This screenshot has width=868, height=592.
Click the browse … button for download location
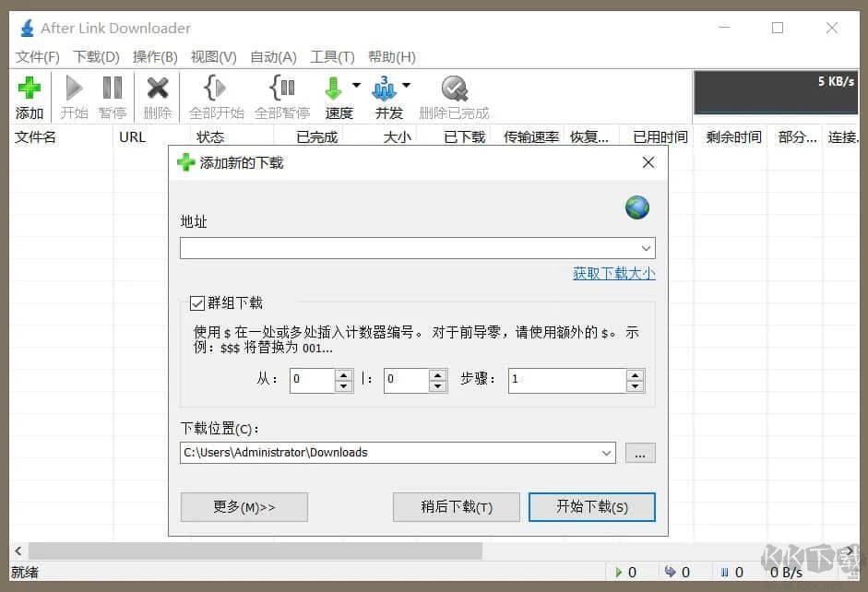click(640, 453)
